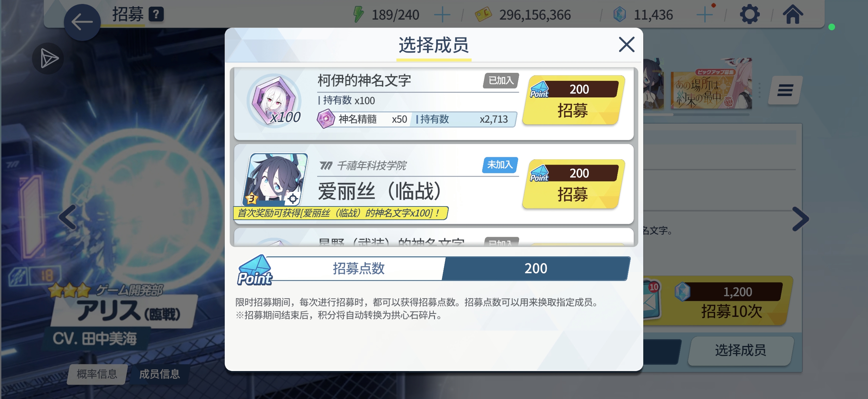Image resolution: width=868 pixels, height=399 pixels.
Task: Add gems with the plus icon
Action: (x=704, y=15)
